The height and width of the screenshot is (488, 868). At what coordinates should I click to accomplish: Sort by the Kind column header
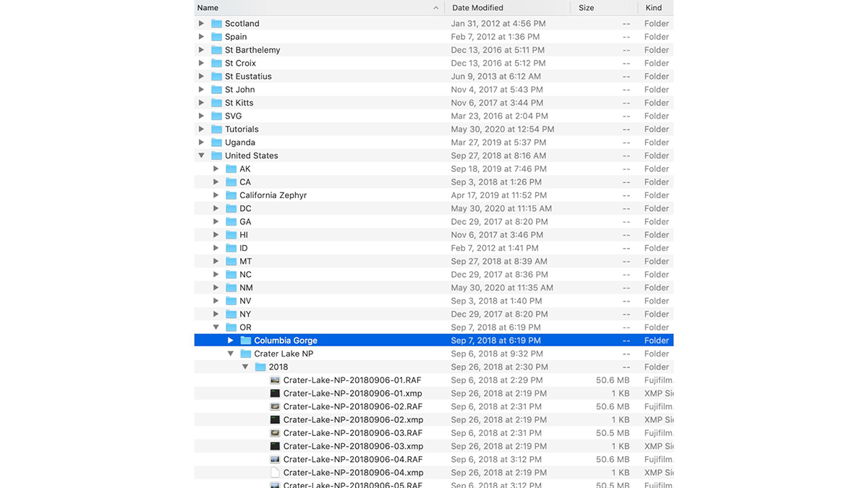[x=653, y=8]
